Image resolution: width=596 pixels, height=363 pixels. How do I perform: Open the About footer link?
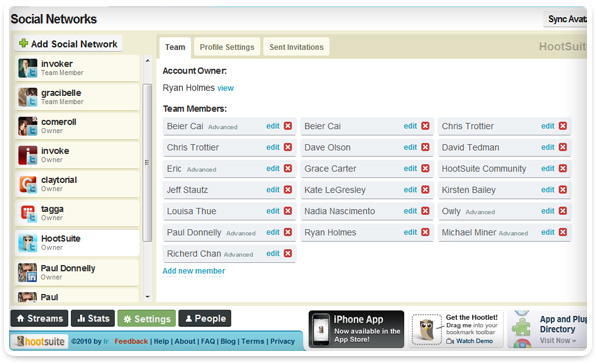tap(185, 341)
